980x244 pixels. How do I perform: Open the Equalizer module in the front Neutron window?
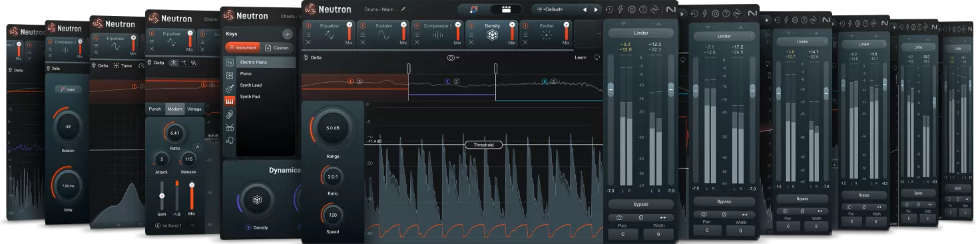[330, 34]
